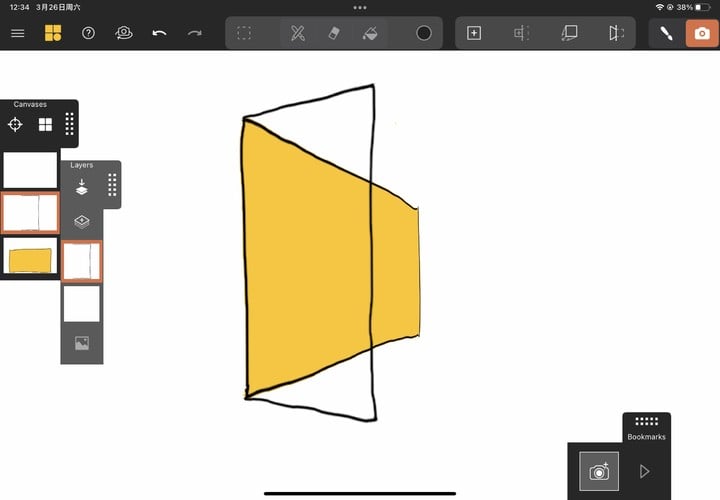
Task: Open the hamburger main menu
Action: pyautogui.click(x=17, y=33)
